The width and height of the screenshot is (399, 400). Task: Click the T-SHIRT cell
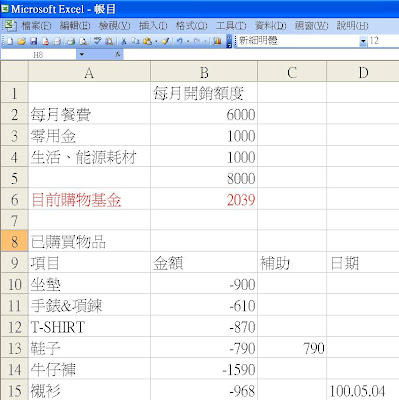pos(89,327)
